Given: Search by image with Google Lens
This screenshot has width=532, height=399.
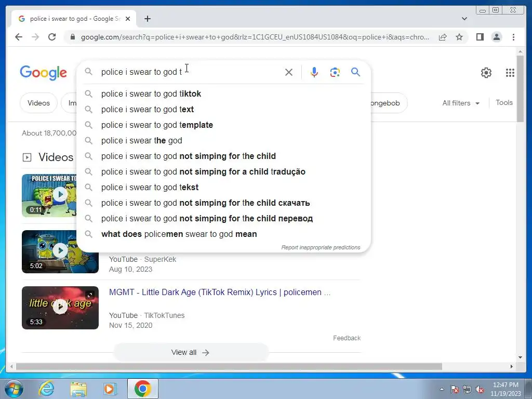Looking at the screenshot, I should pos(335,72).
